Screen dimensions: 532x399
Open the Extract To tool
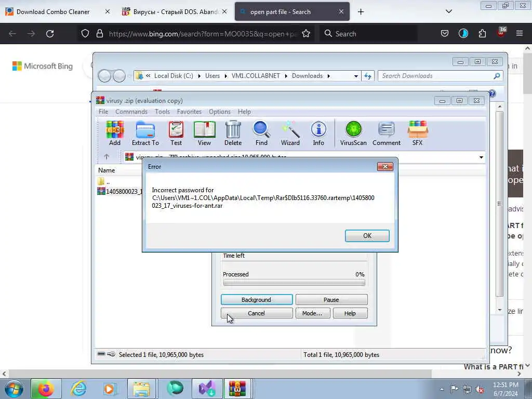[145, 134]
